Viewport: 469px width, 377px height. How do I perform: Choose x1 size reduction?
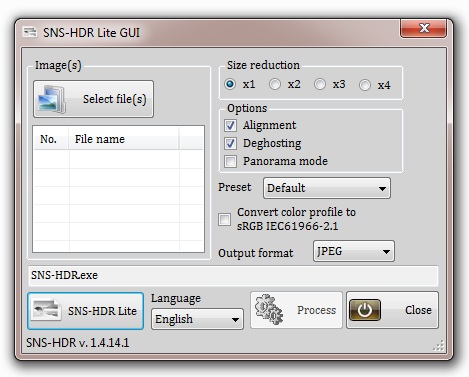click(x=230, y=84)
